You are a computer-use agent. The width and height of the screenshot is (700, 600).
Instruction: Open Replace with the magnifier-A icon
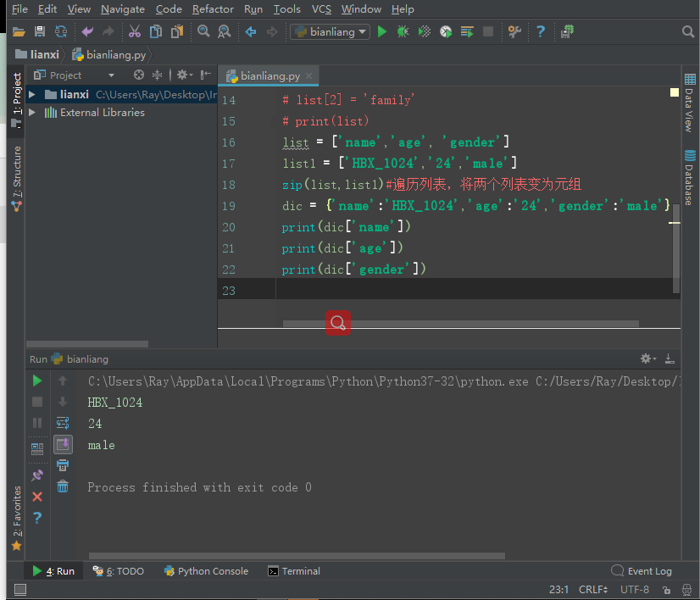[224, 31]
